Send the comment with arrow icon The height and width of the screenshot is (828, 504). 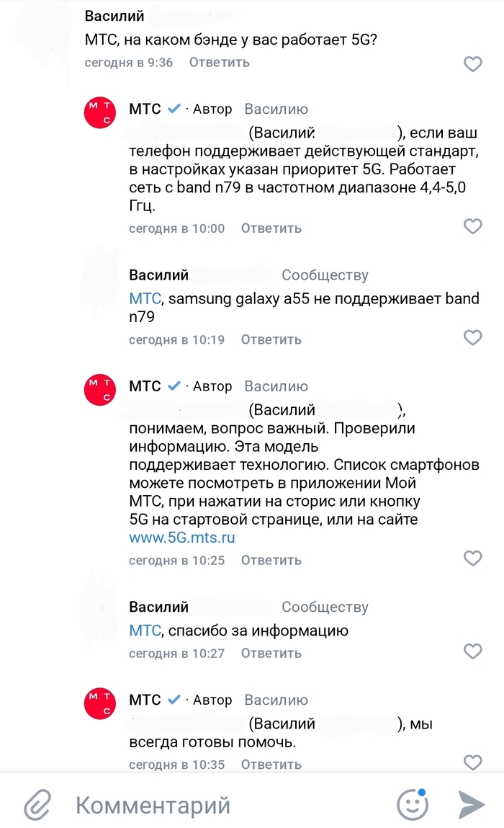[472, 805]
